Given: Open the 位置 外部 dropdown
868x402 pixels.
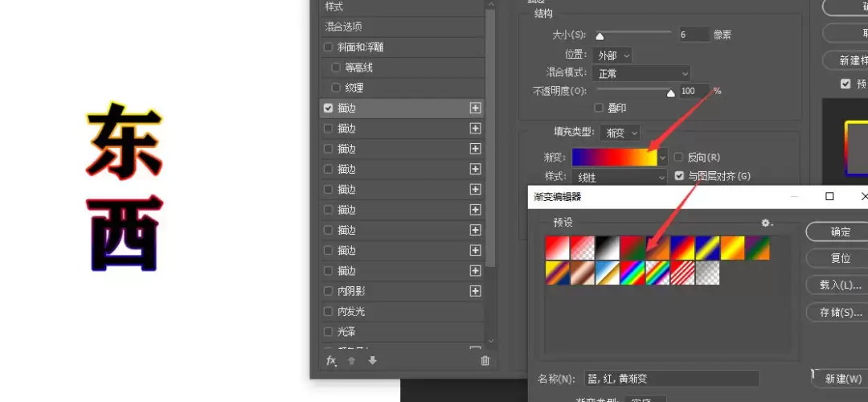Looking at the screenshot, I should (612, 55).
